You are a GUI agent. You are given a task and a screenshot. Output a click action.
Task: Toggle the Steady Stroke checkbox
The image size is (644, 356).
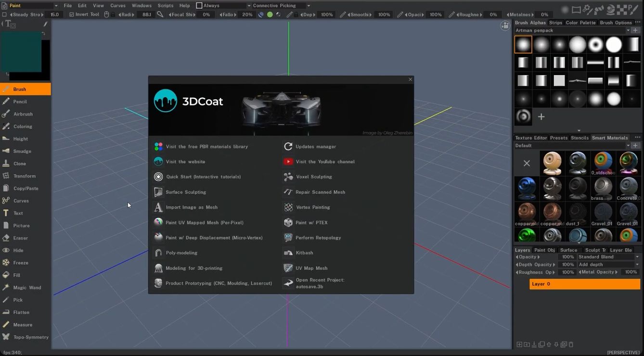4,14
